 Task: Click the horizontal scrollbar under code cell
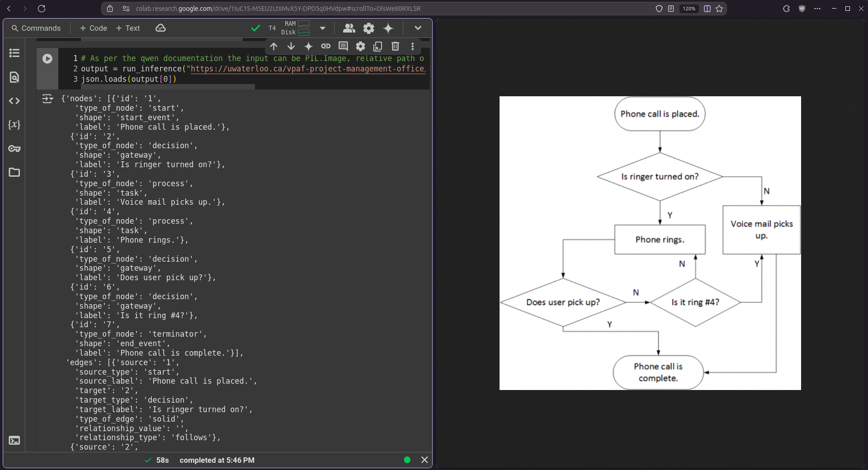(168, 86)
